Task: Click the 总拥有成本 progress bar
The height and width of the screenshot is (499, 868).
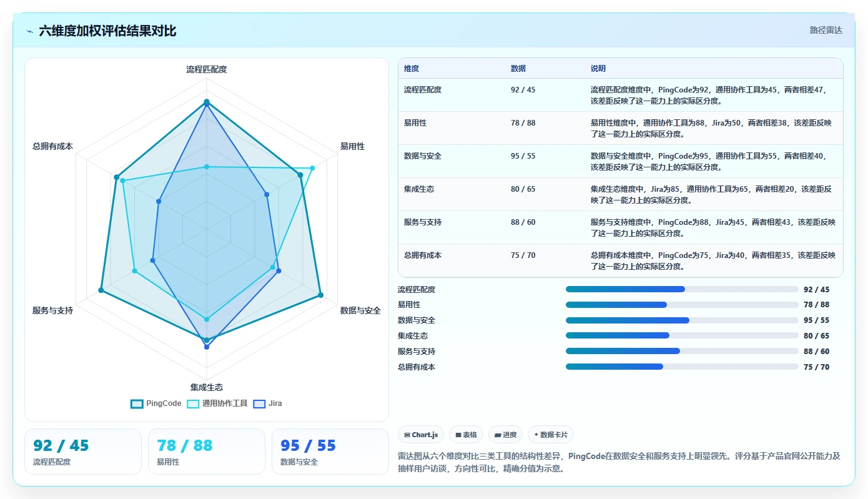Action: [x=682, y=367]
